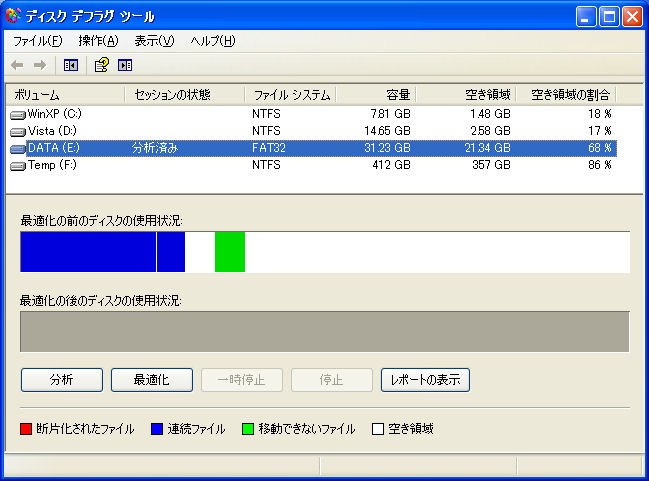Open the ヘルプ(H) menu
Screen dimensions: 649x481
tap(213, 41)
